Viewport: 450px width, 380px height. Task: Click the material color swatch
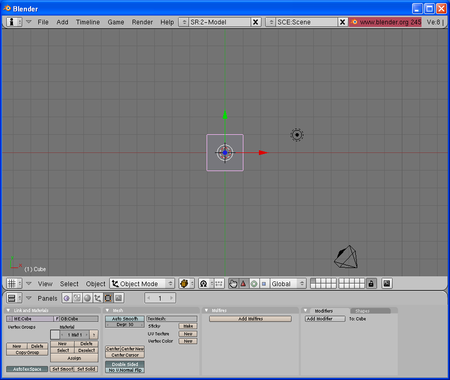pos(55,335)
